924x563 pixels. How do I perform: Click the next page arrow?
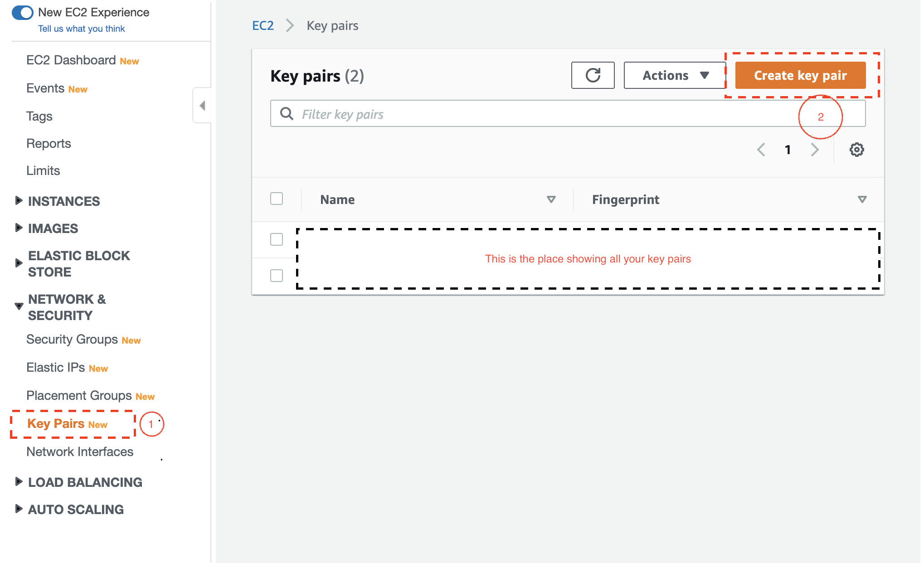[x=815, y=150]
